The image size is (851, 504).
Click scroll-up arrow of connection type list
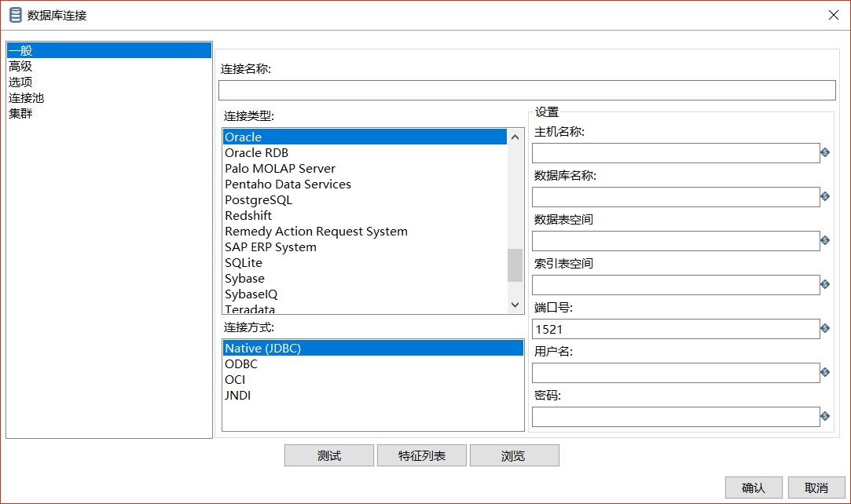pyautogui.click(x=515, y=137)
